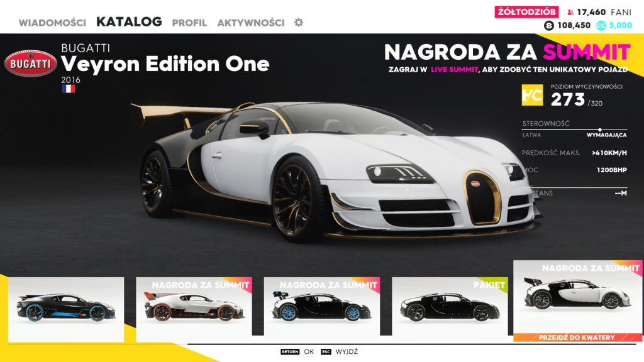Click the Crew Credits CC icon

(x=601, y=25)
